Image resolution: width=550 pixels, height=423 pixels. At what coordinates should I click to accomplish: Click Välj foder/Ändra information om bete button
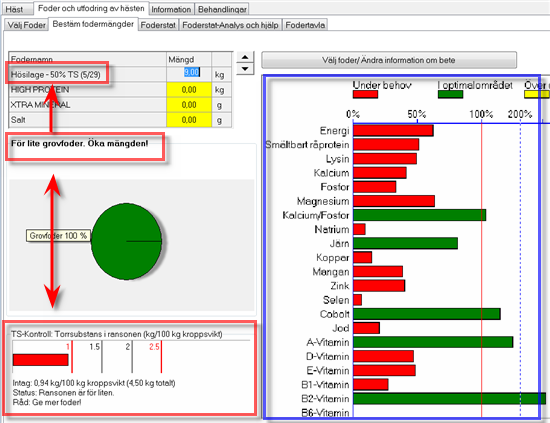[x=389, y=60]
